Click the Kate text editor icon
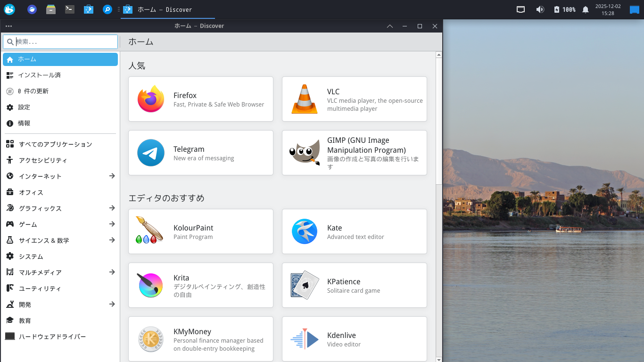Image resolution: width=644 pixels, height=362 pixels. coord(304,231)
